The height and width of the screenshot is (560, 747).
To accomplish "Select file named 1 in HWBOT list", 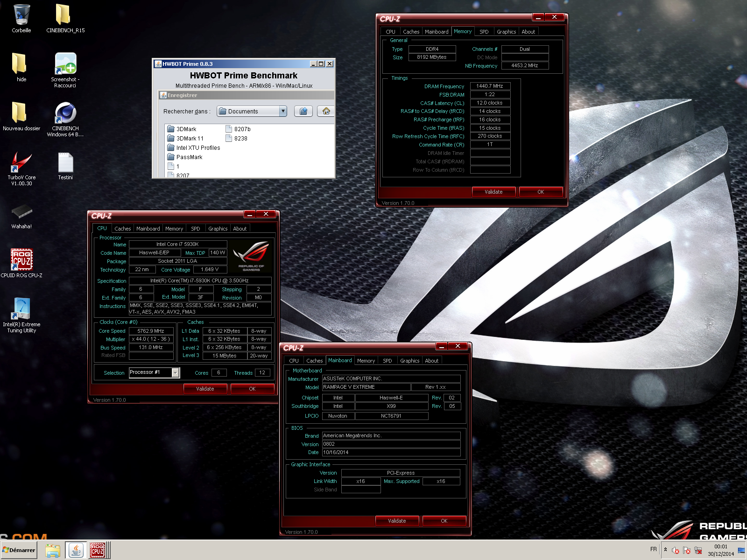I will (x=173, y=167).
